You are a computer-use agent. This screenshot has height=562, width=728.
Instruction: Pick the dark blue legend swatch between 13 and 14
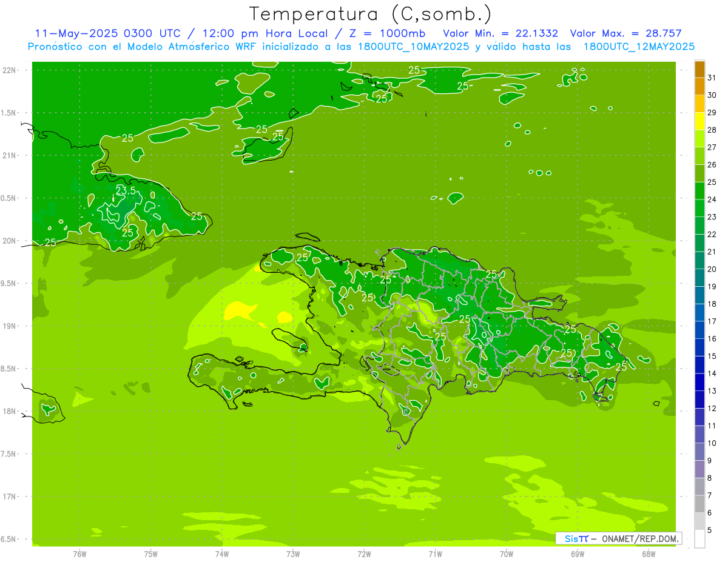coord(699,383)
